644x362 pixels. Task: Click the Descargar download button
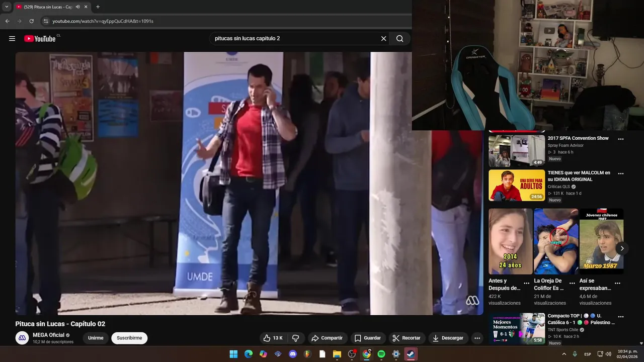[448, 338]
